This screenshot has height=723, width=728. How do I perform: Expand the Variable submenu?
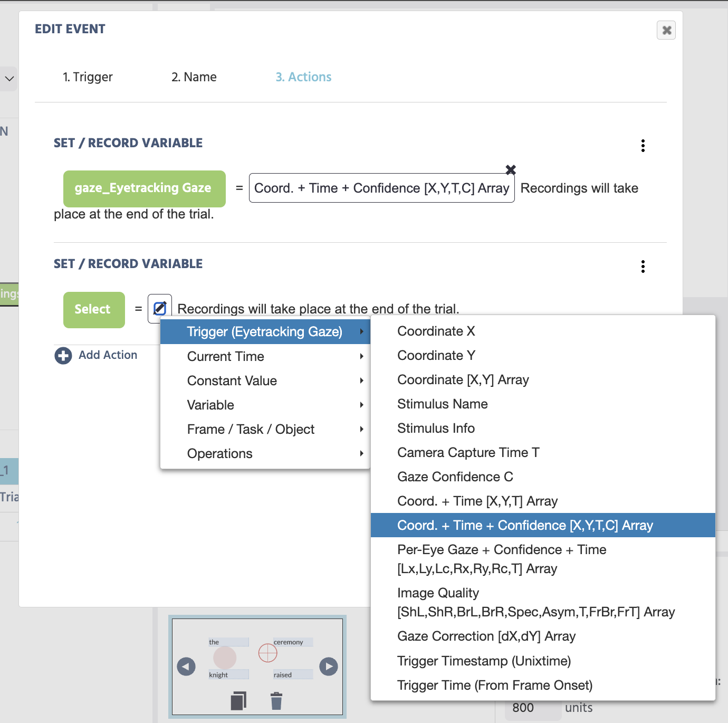pos(265,405)
